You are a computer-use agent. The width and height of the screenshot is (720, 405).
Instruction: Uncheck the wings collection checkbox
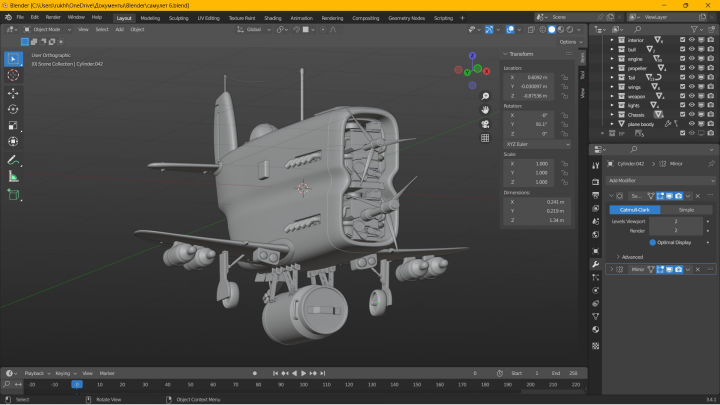coord(682,87)
